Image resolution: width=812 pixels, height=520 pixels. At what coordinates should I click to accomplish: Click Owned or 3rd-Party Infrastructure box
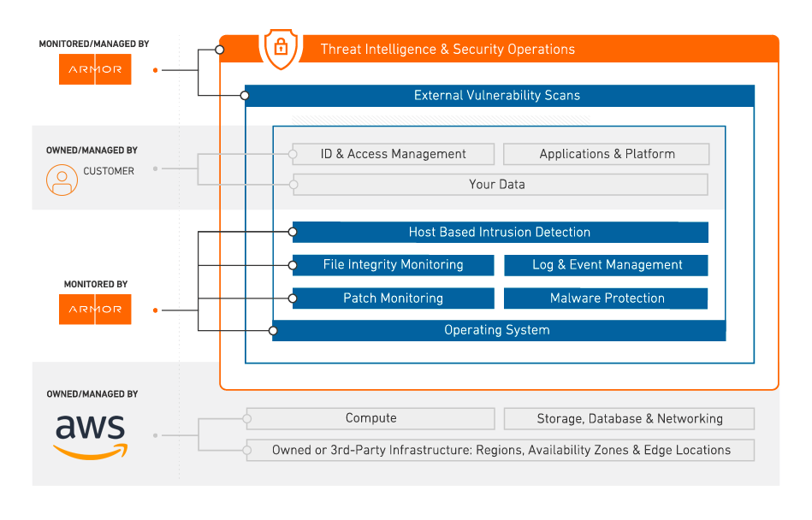point(501,450)
